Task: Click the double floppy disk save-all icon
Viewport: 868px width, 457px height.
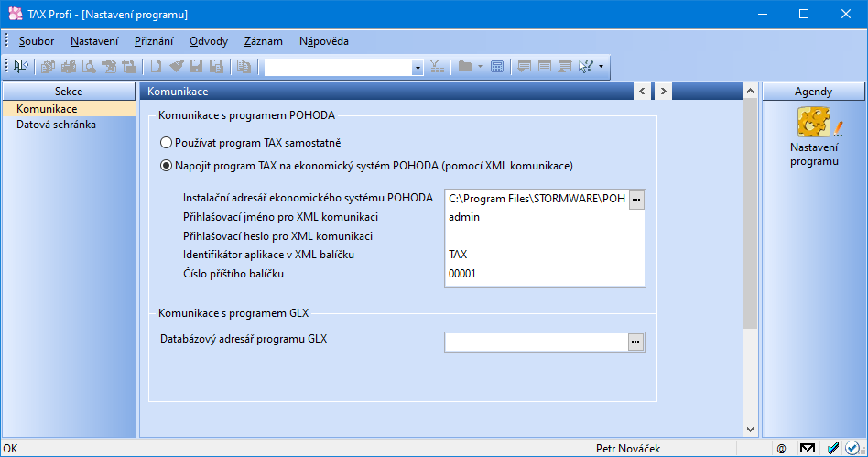Action: [x=216, y=67]
